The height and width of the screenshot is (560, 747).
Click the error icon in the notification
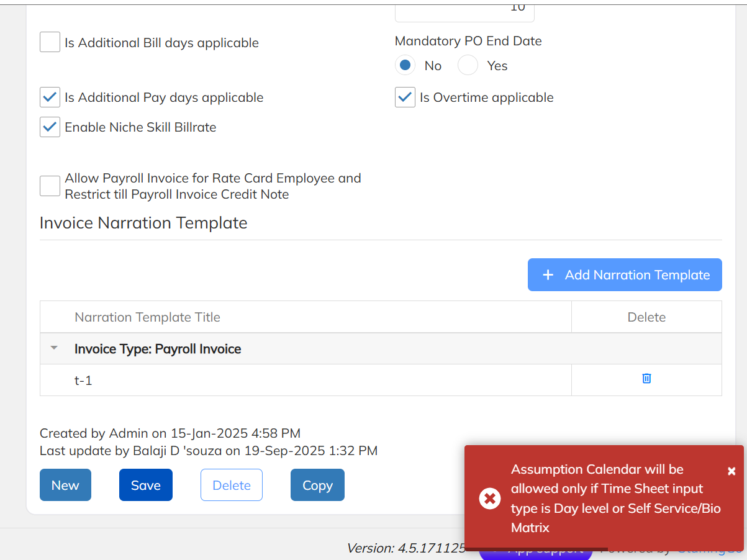(x=490, y=498)
